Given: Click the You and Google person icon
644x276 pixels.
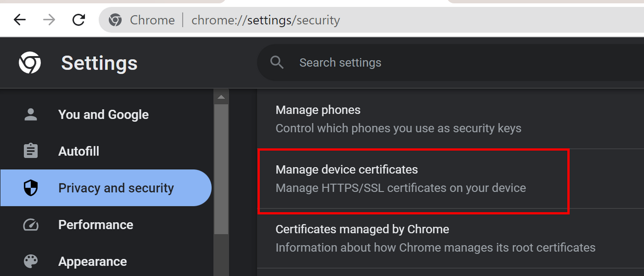Looking at the screenshot, I should point(31,115).
